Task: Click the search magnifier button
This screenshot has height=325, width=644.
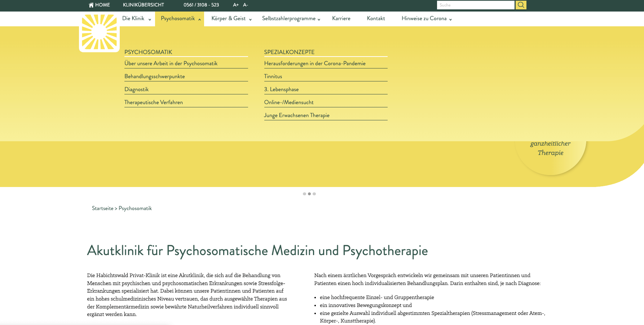Action: click(x=521, y=5)
